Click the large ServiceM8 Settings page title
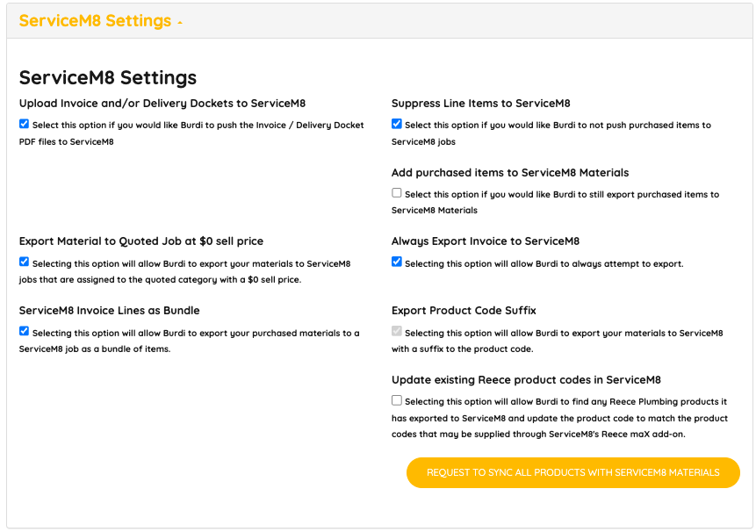 [x=107, y=77]
